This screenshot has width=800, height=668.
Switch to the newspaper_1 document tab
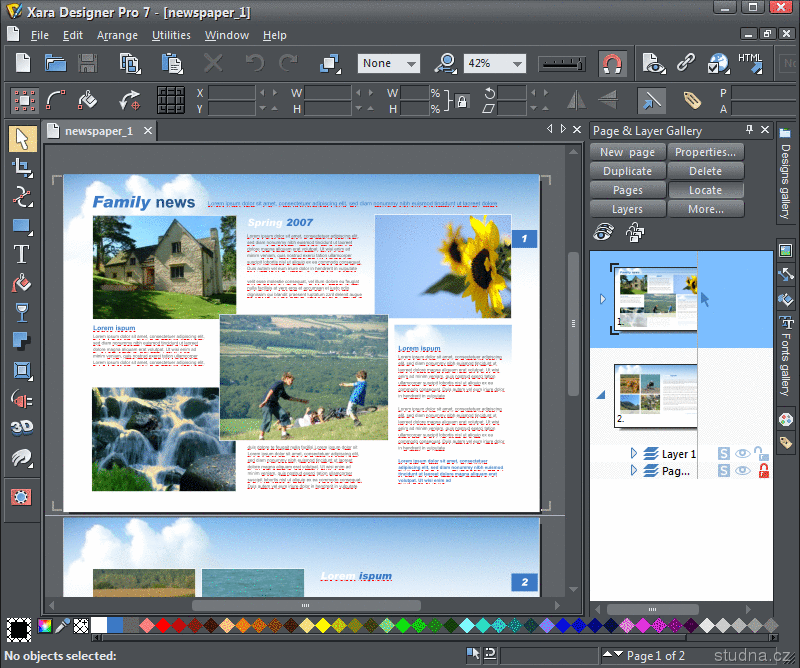97,131
